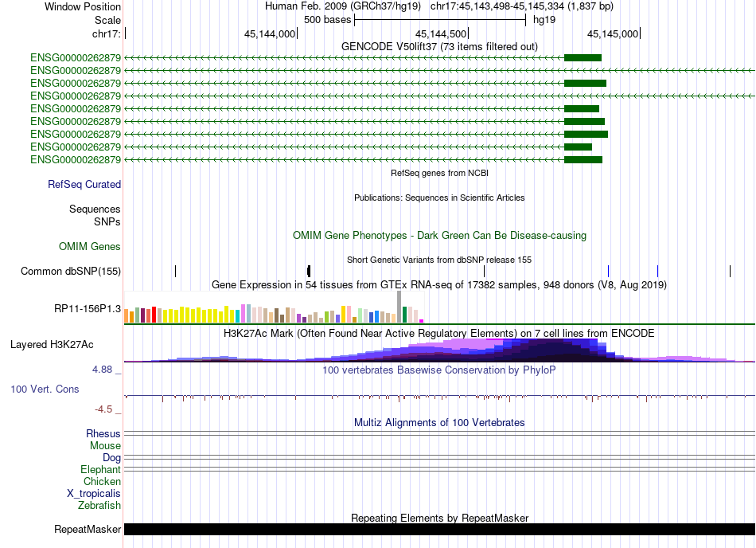Click the Zebrafish species label
This screenshot has height=548, width=756.
[x=99, y=506]
